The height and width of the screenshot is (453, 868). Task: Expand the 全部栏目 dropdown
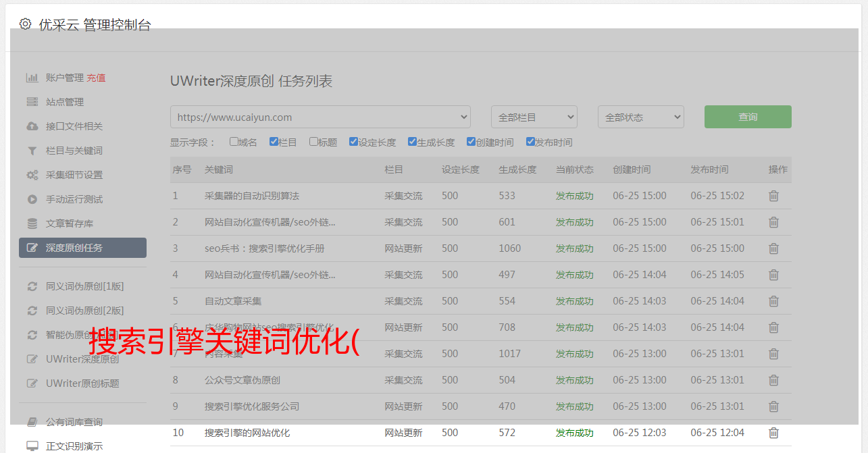pyautogui.click(x=534, y=117)
